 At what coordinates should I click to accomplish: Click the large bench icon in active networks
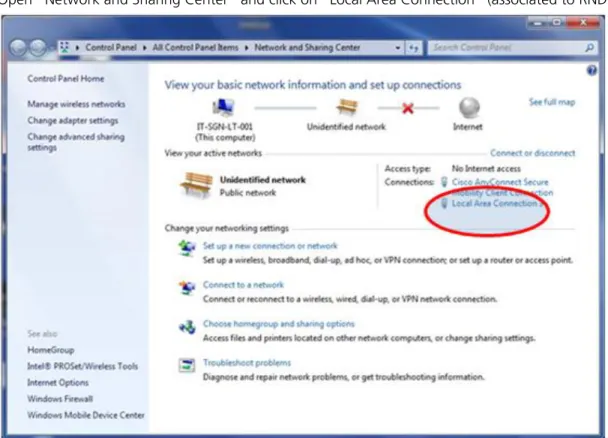click(x=196, y=185)
